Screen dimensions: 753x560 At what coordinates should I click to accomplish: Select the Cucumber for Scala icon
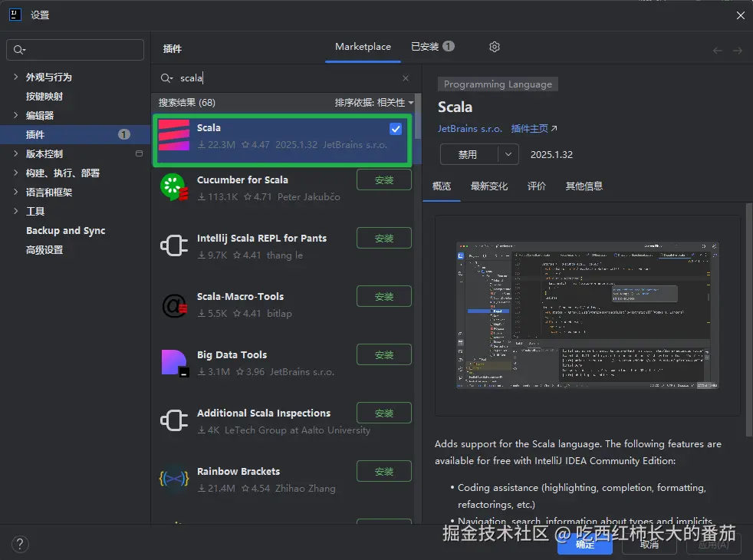coord(174,187)
